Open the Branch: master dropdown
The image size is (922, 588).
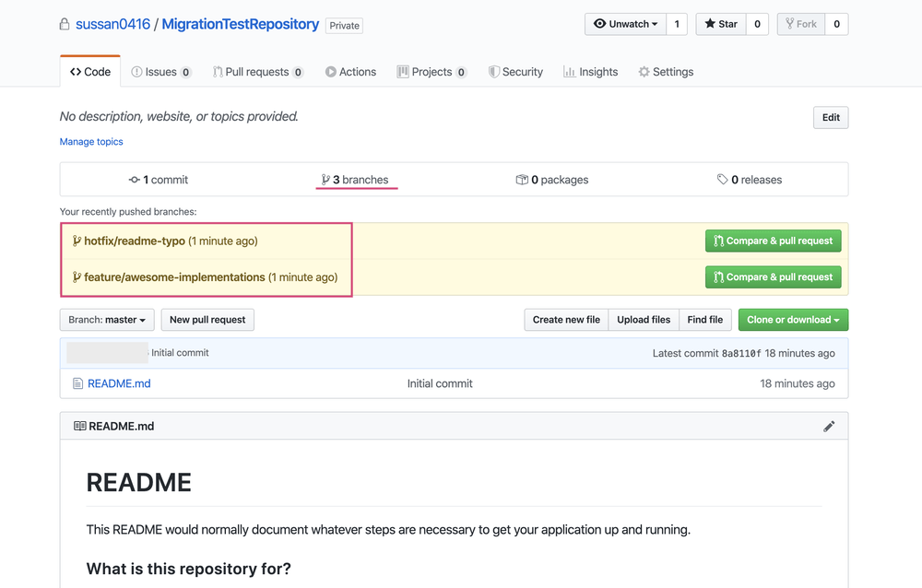click(106, 319)
